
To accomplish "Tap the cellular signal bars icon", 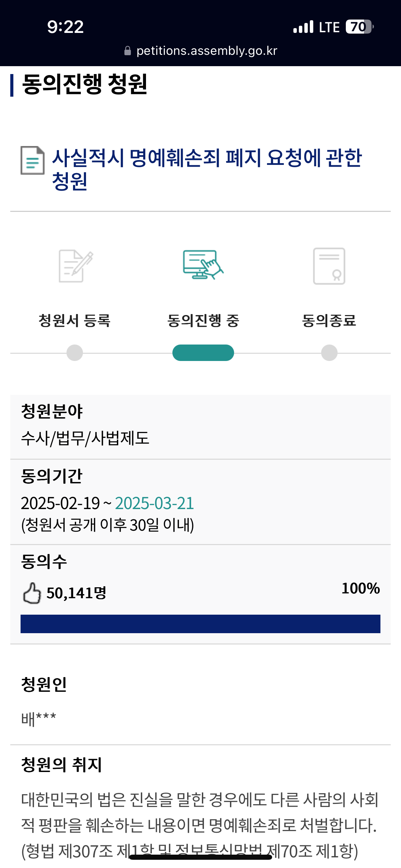I will (303, 27).
